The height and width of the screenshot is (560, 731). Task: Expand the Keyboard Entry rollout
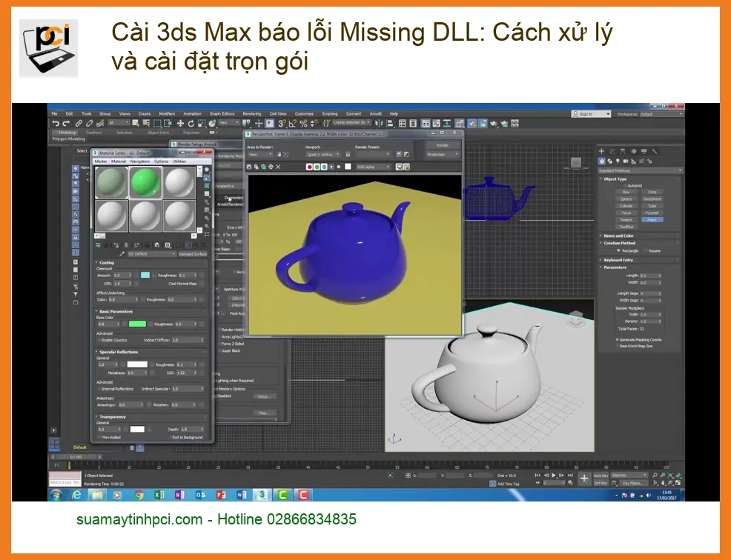point(618,260)
